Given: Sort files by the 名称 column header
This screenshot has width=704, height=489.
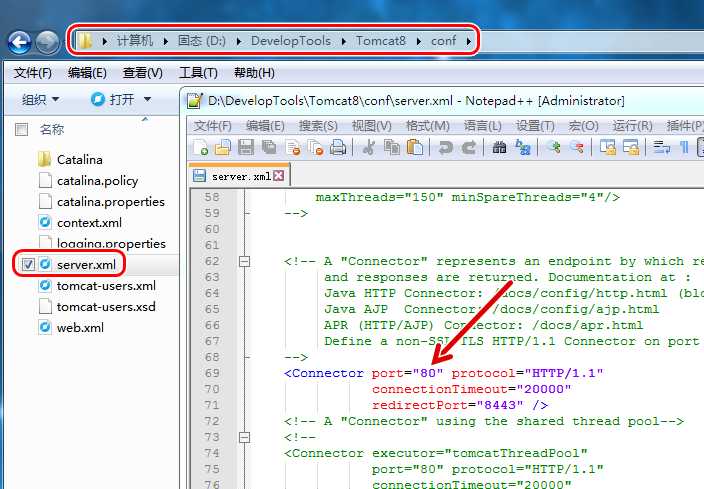Looking at the screenshot, I should click(x=52, y=130).
